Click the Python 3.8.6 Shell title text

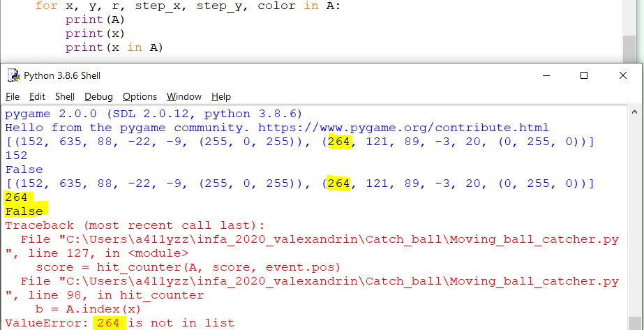62,75
